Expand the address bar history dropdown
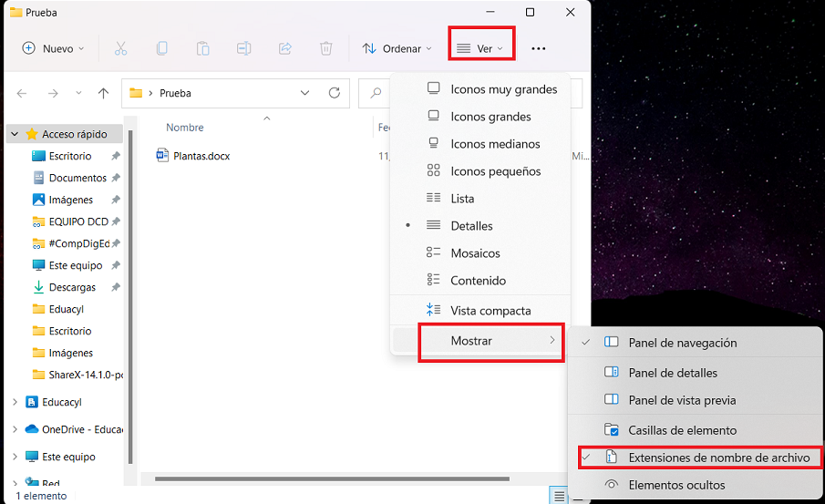Screen dimensions: 825x504 (x=304, y=93)
